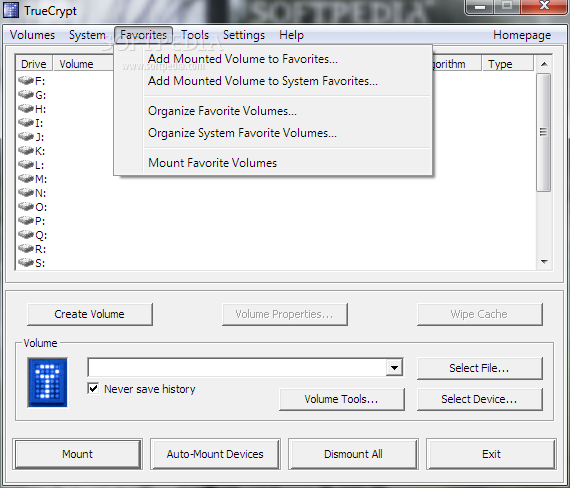The height and width of the screenshot is (488, 570).
Task: Click Create Volume button
Action: point(90,314)
